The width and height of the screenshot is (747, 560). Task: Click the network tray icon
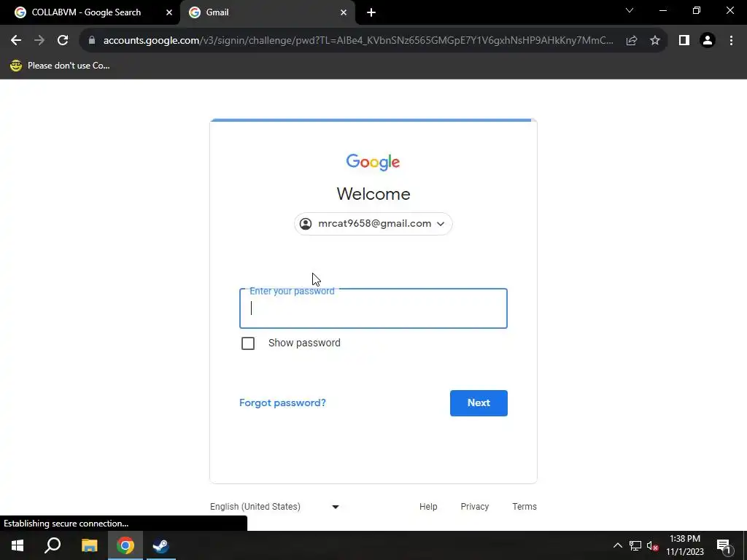[635, 545]
